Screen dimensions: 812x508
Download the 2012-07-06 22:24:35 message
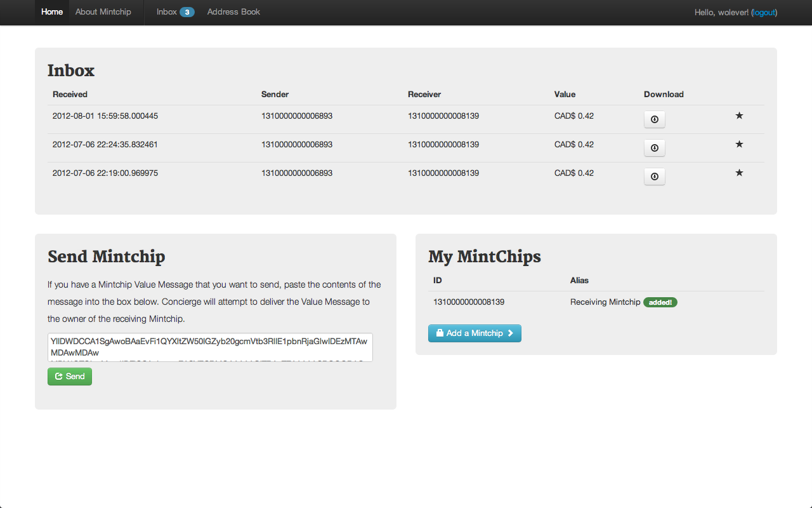point(655,148)
